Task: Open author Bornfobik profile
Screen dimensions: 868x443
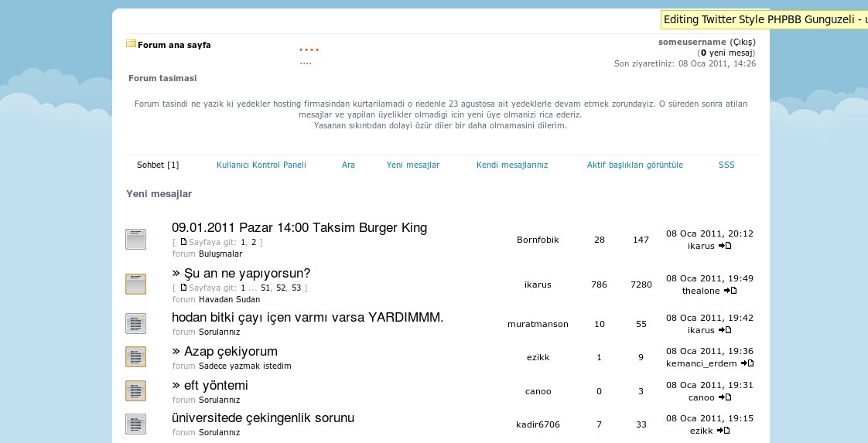Action: (x=538, y=240)
